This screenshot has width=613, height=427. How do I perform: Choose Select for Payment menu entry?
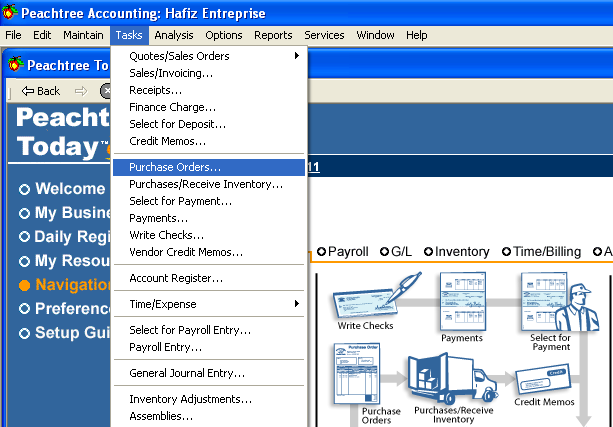(x=209, y=201)
